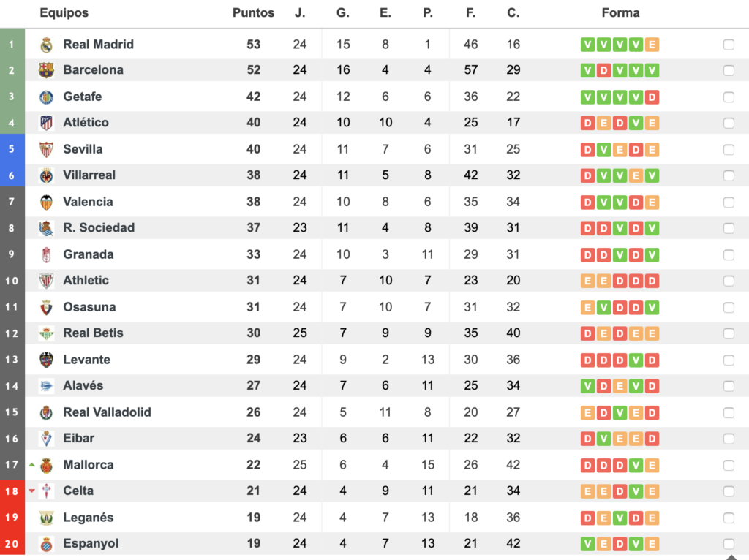Sort table by Puntos column header
The image size is (749, 560).
tap(253, 13)
